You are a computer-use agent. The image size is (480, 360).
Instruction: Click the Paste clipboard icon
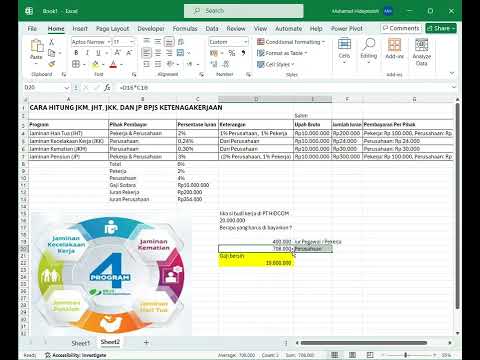tap(37, 46)
